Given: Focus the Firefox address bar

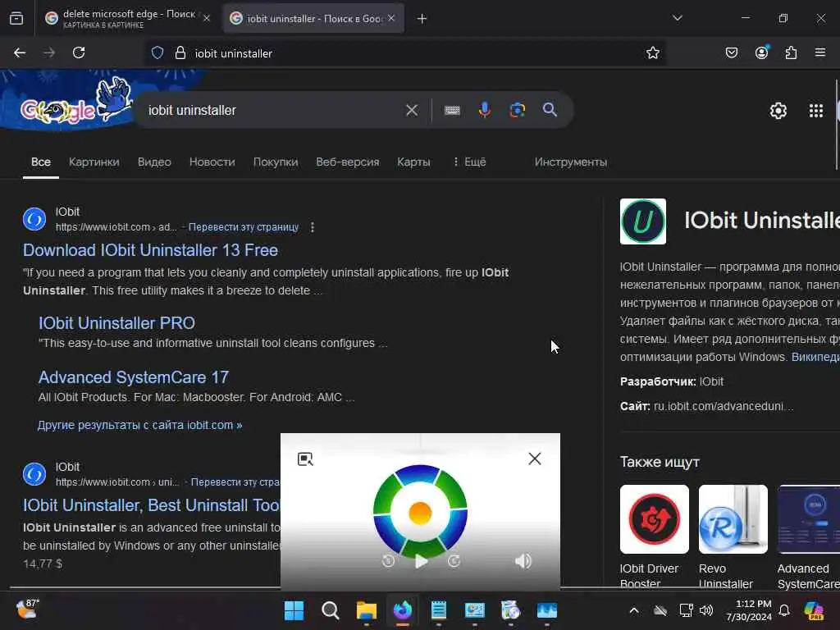Looking at the screenshot, I should click(407, 53).
